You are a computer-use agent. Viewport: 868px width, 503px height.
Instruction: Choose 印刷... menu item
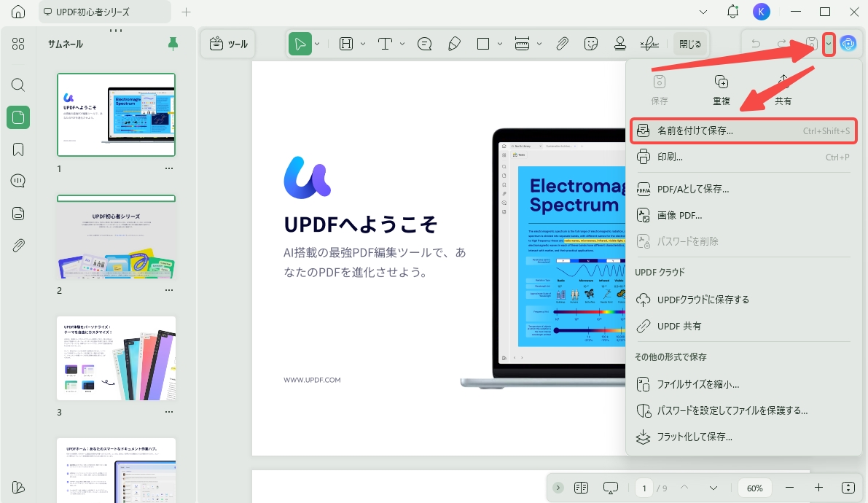pos(743,157)
